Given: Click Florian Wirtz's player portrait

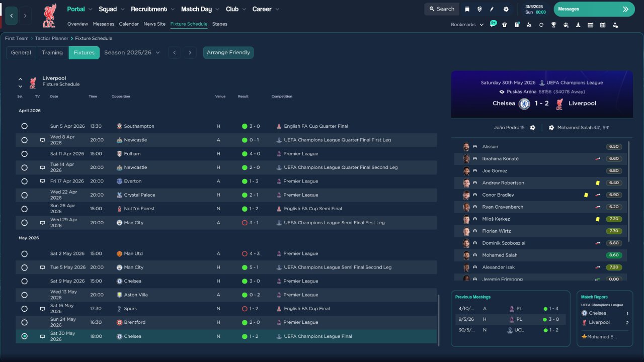Looking at the screenshot, I should pos(466,231).
